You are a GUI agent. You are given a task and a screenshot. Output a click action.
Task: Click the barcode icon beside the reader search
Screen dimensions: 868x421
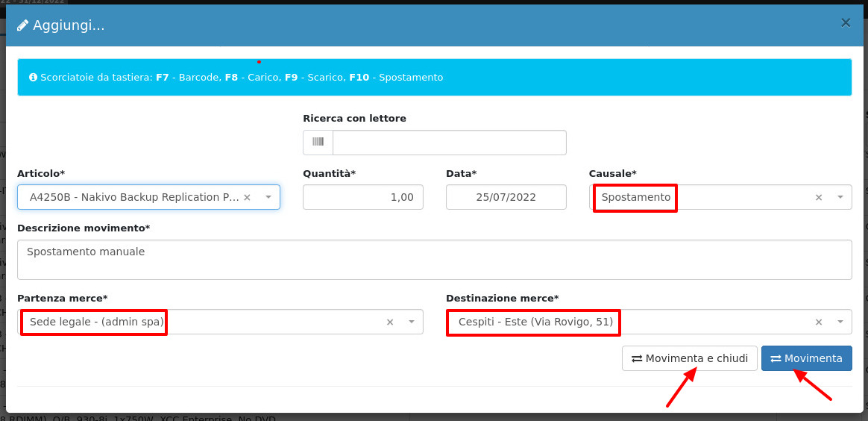318,143
